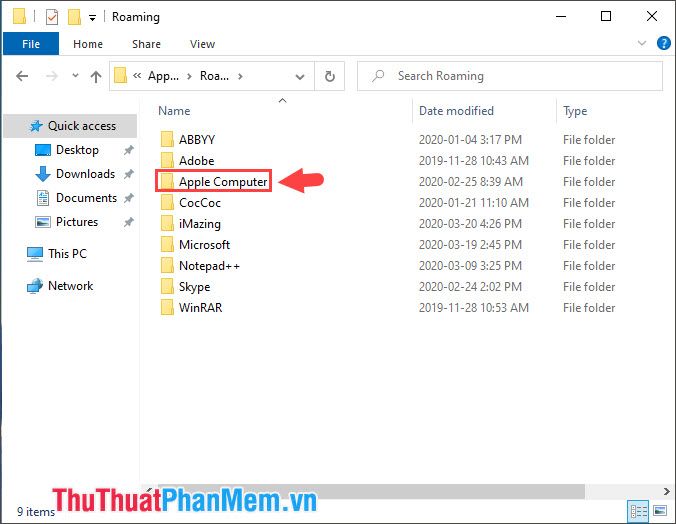Open Pictures in the navigation pane
The height and width of the screenshot is (524, 676).
coord(77,222)
